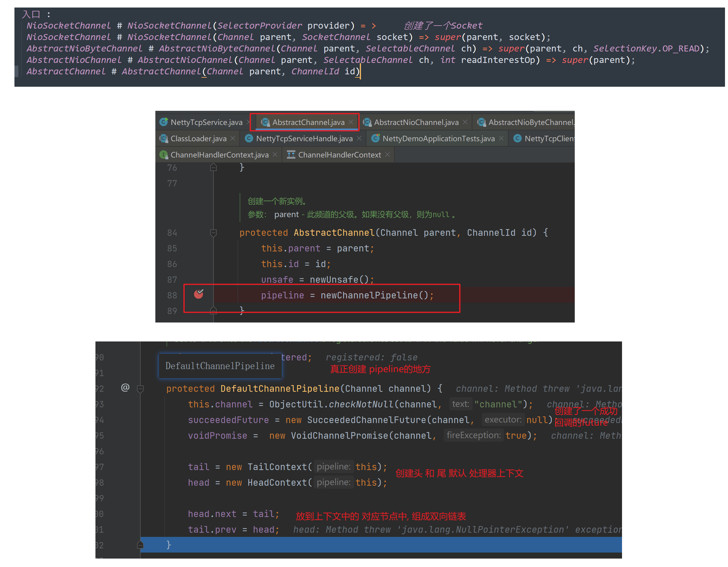The image size is (728, 567).
Task: Click the NettyTcpClient class icon
Action: [x=517, y=139]
